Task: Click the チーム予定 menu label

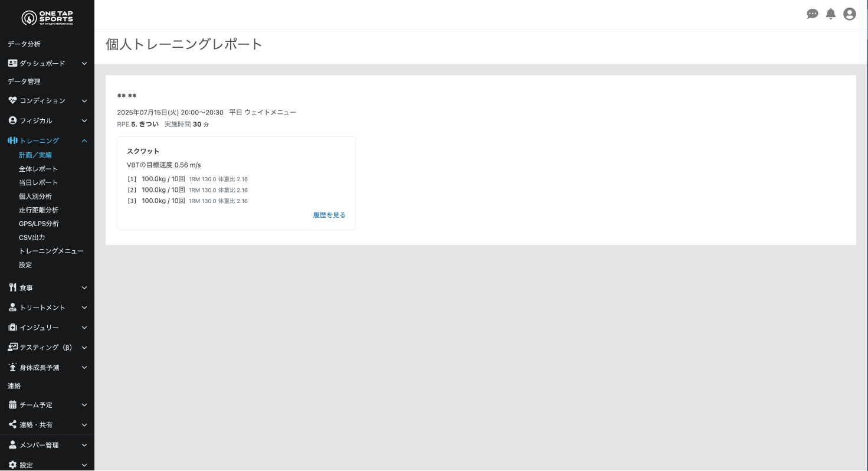Action: pyautogui.click(x=36, y=405)
